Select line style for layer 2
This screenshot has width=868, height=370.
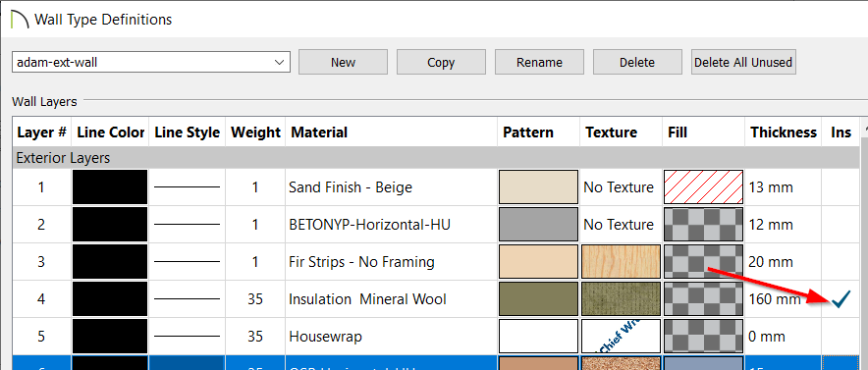[x=188, y=225]
